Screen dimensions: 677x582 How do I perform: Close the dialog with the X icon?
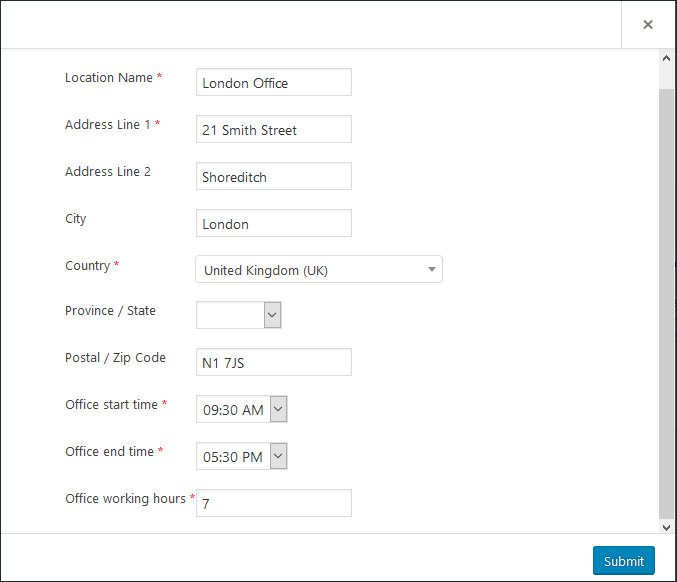[648, 25]
